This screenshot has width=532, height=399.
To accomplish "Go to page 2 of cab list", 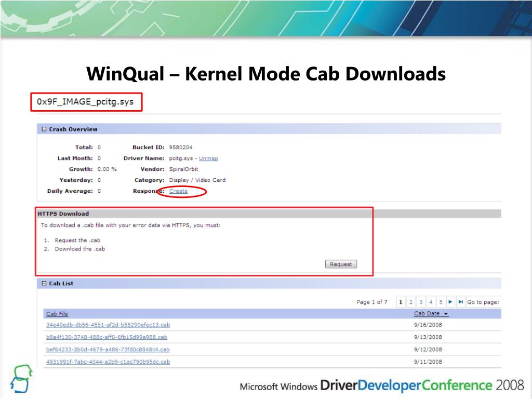I will point(410,302).
